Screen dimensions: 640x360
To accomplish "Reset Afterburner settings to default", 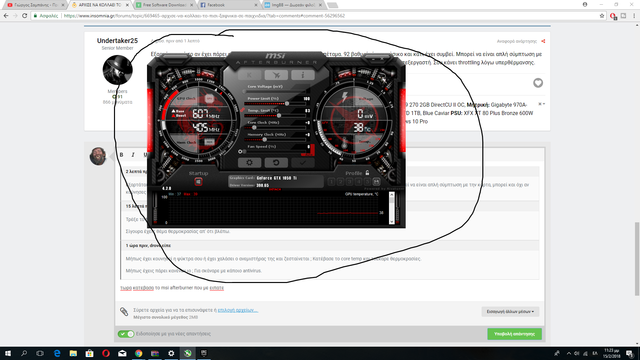I will pos(276,162).
